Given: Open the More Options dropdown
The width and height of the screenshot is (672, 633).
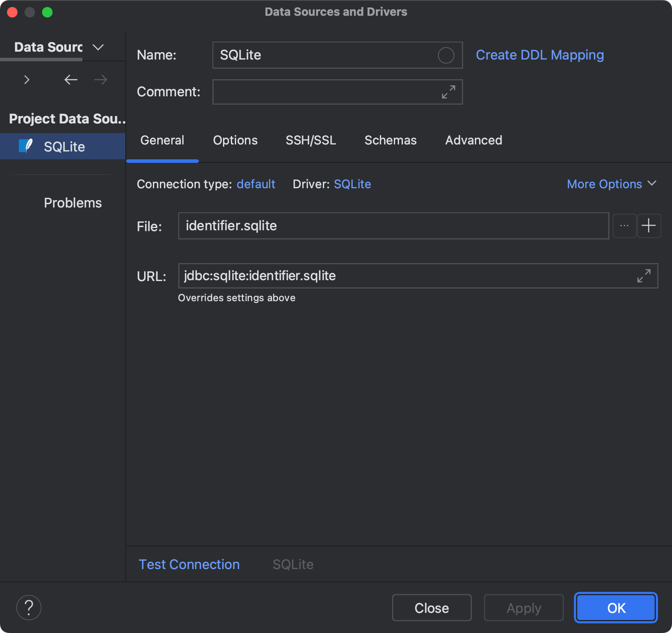Looking at the screenshot, I should point(611,184).
